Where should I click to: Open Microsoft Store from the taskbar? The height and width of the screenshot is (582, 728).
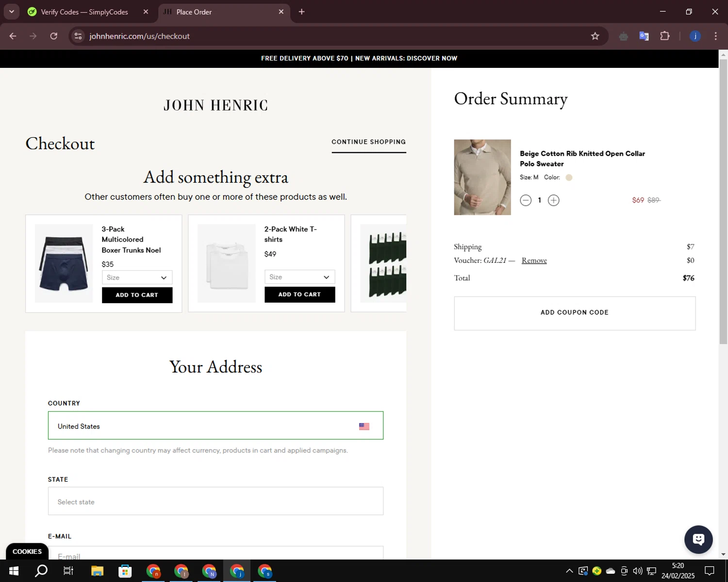(125, 571)
